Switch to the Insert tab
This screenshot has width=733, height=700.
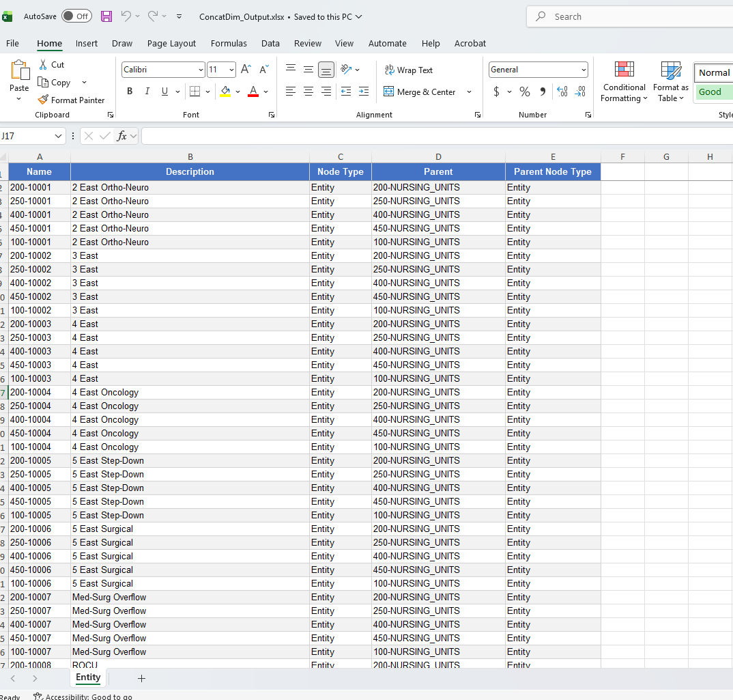[87, 43]
